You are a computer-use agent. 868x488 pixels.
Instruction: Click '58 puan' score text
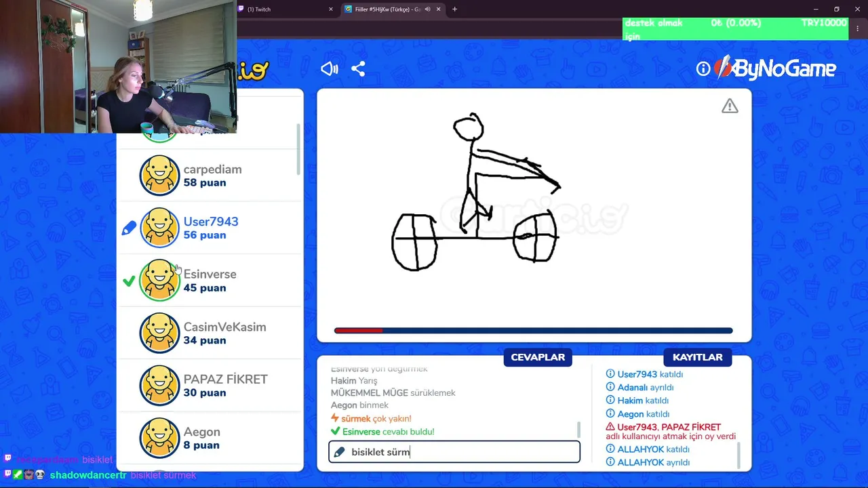205,183
